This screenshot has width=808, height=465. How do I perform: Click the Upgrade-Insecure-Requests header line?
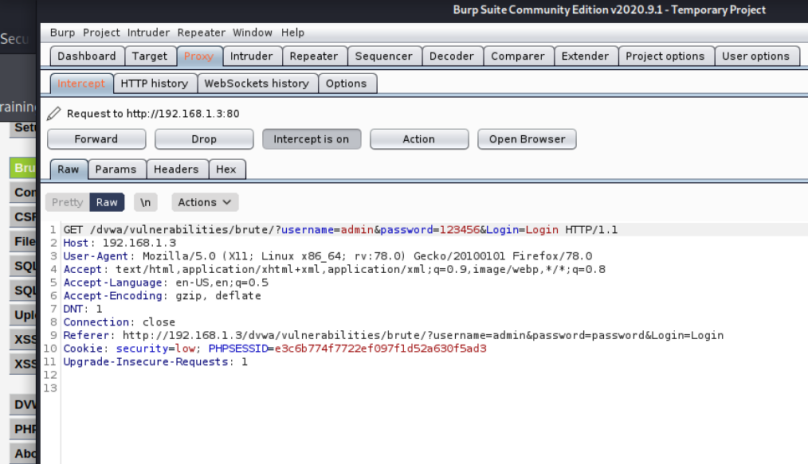(155, 362)
